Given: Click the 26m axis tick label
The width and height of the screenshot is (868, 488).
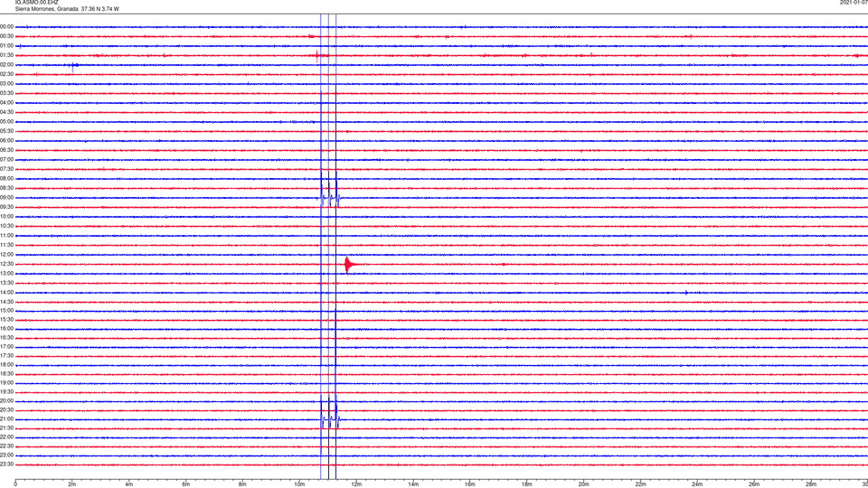Looking at the screenshot, I should (754, 484).
